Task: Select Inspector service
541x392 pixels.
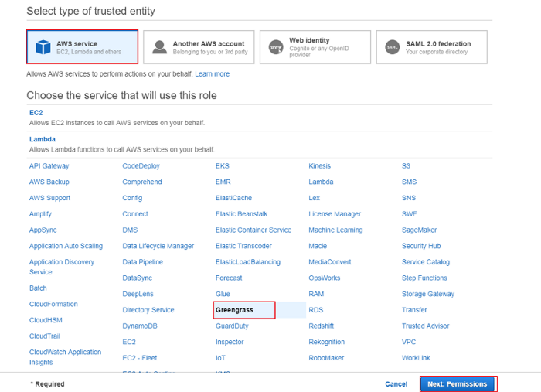Action: pos(230,342)
